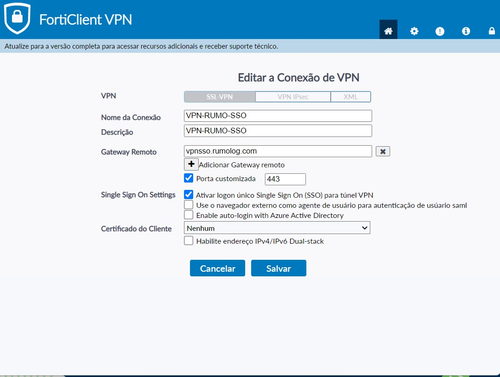The image size is (500, 377).
Task: Focus the Gateway Remoto field
Action: coord(278,151)
